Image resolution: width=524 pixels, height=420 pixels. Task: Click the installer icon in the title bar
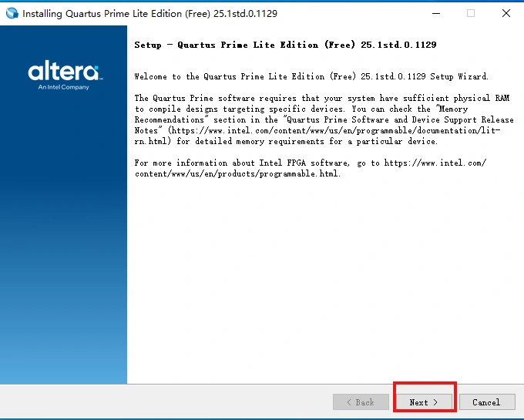click(11, 13)
